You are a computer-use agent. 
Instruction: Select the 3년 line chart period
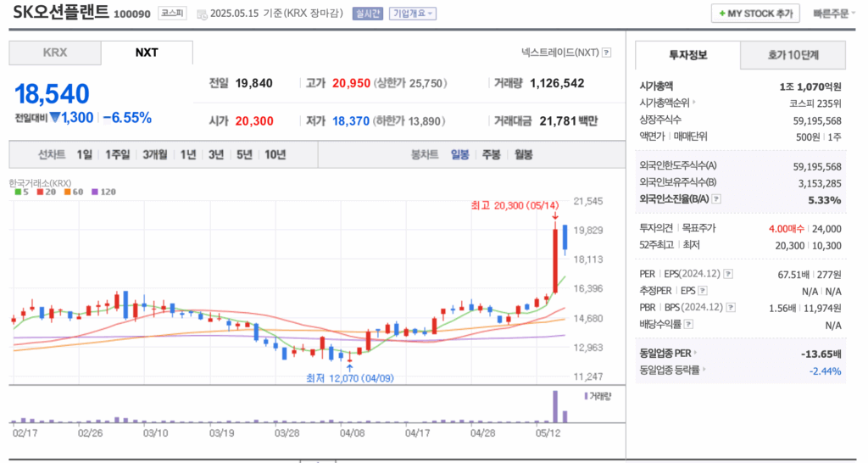point(216,154)
